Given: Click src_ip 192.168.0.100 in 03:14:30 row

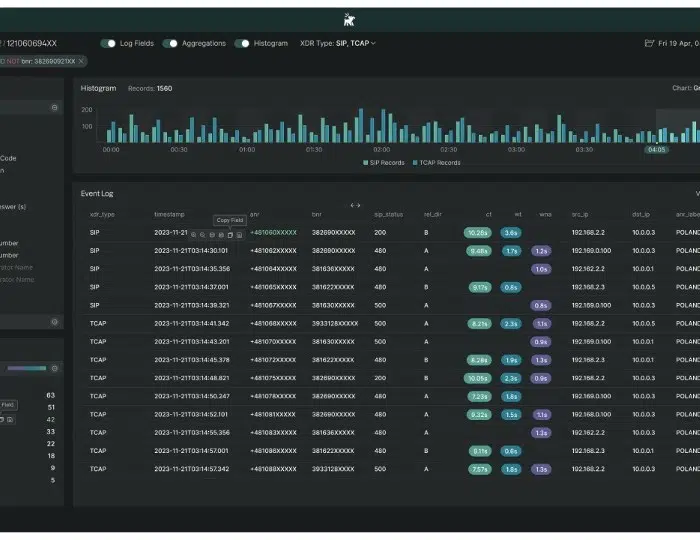Looking at the screenshot, I should (591, 251).
